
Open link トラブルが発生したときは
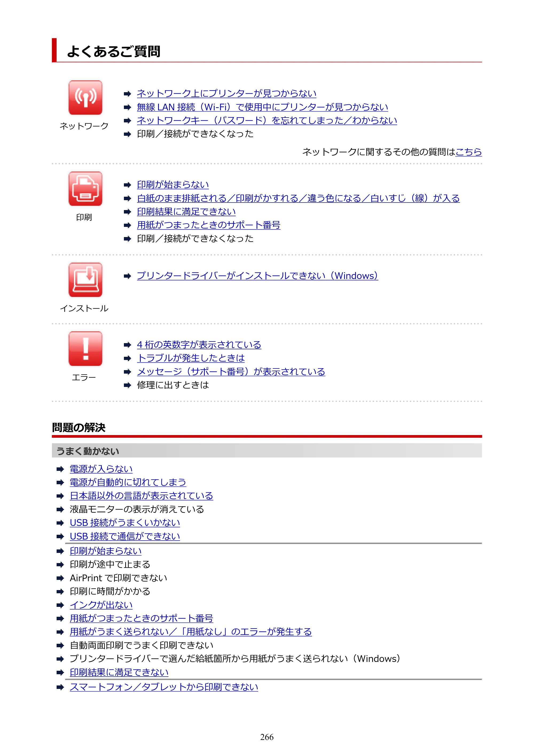click(x=191, y=358)
